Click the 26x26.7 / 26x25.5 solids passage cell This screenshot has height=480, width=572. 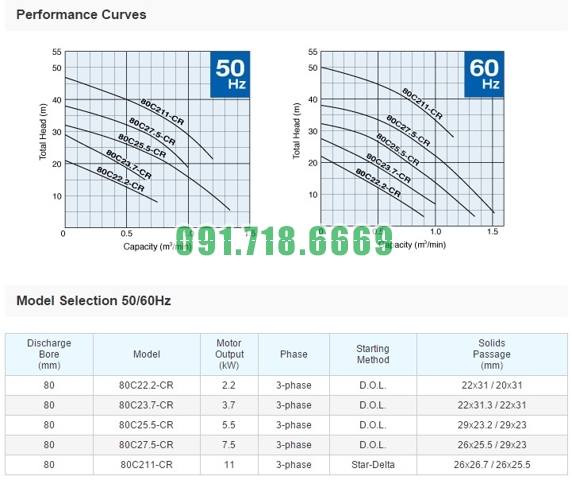pos(492,465)
